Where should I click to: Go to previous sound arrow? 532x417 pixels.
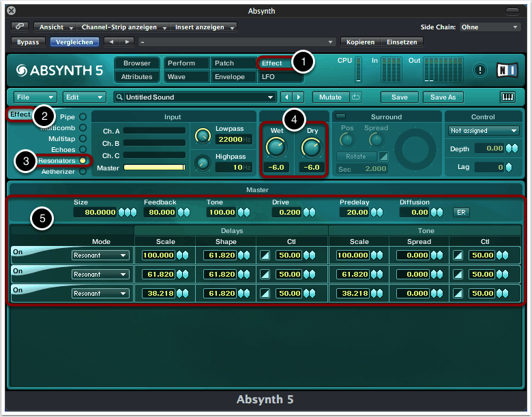point(287,97)
